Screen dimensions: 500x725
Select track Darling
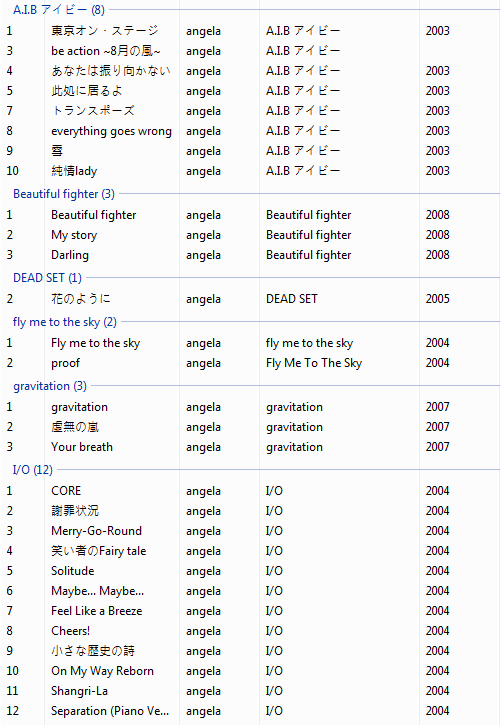point(70,255)
